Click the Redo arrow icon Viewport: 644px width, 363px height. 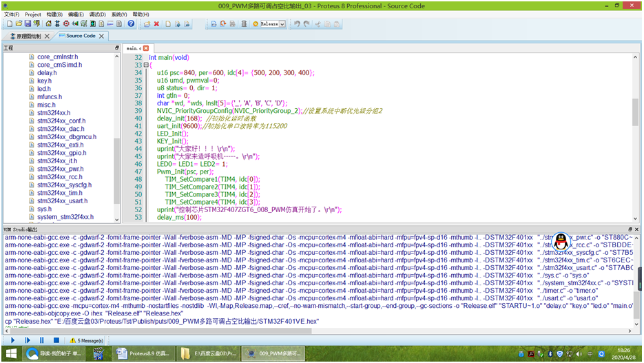click(307, 24)
